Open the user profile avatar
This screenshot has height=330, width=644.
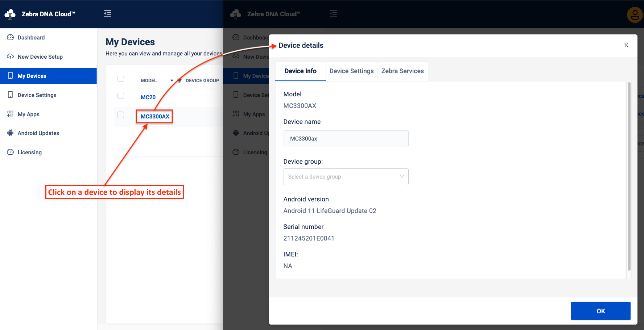[635, 15]
